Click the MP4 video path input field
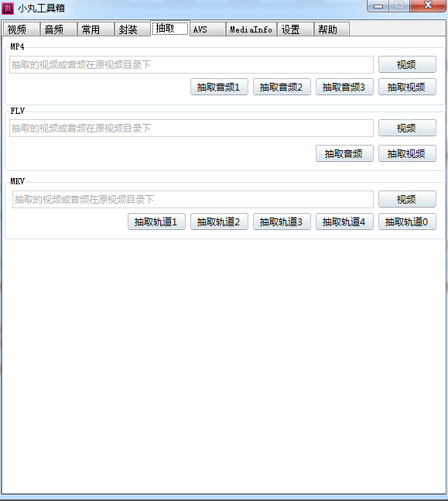The image size is (448, 501). click(191, 65)
